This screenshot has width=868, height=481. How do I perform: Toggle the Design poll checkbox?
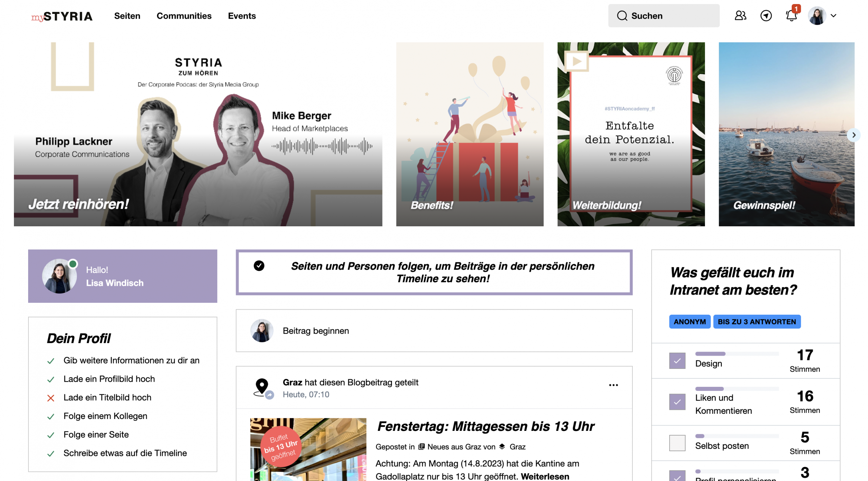coord(677,361)
